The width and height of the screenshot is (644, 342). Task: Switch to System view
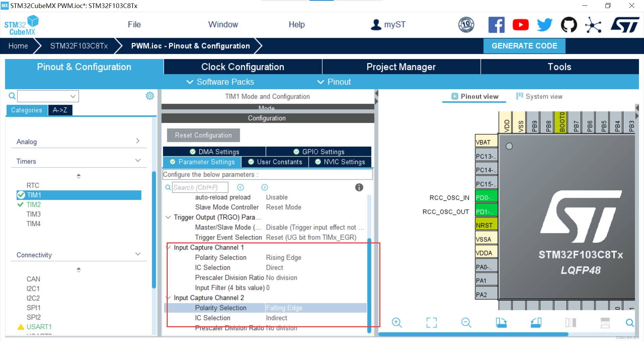(539, 97)
